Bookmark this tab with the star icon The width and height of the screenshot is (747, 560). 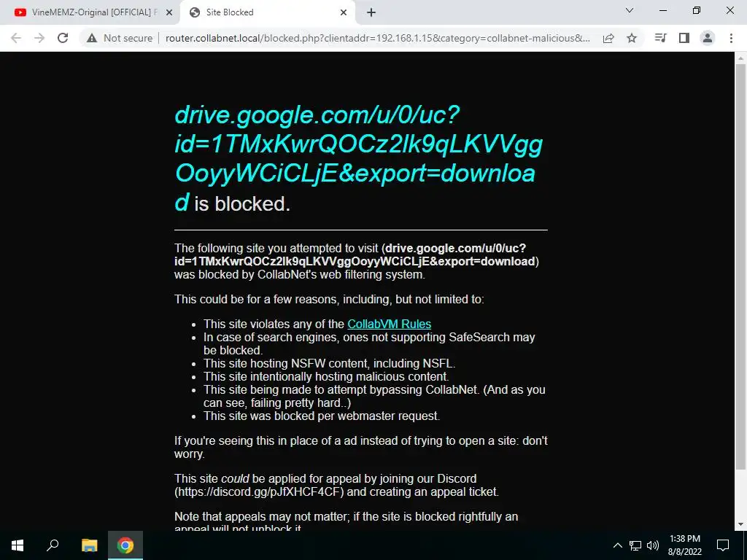pos(632,38)
